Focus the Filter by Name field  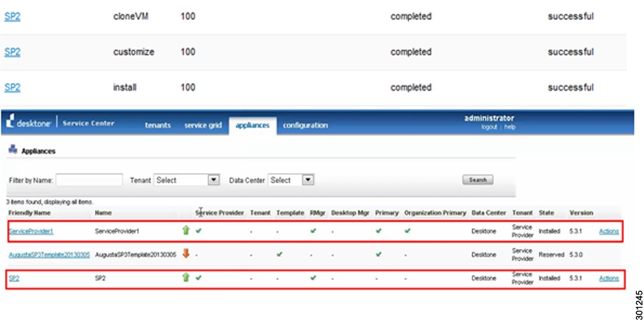(89, 180)
